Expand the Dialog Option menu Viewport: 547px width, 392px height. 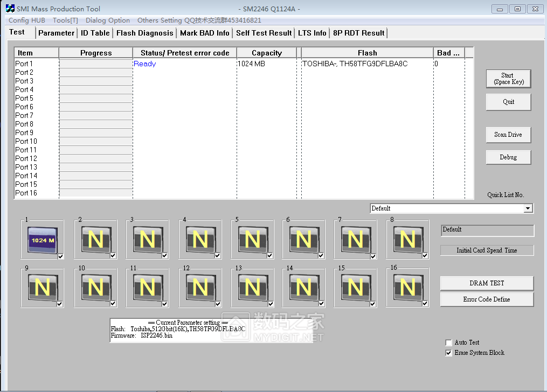[x=108, y=20]
